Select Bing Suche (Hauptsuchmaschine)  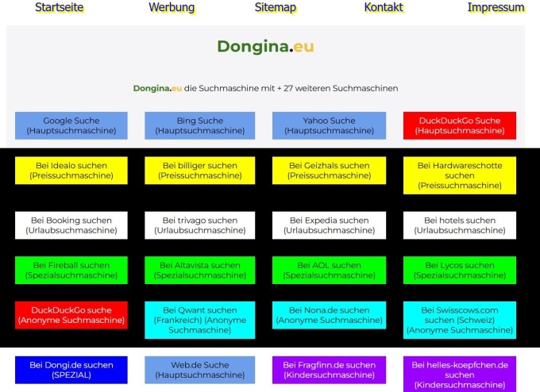pos(200,125)
